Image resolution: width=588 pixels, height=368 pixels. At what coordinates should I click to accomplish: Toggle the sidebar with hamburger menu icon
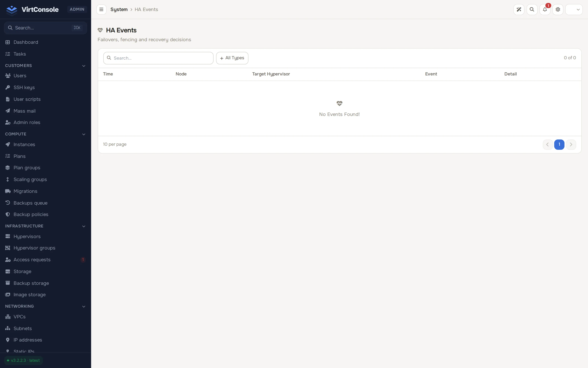[101, 10]
